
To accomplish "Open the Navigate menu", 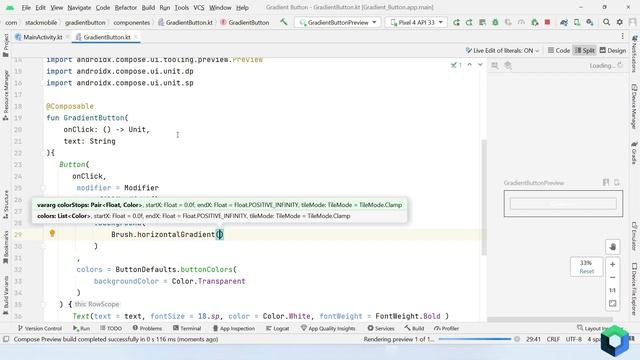I will coord(79,7).
